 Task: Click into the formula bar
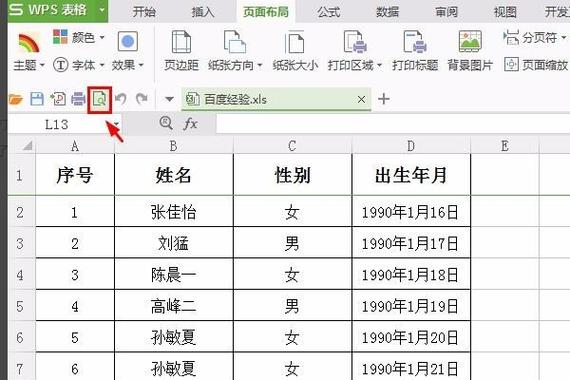click(x=393, y=124)
